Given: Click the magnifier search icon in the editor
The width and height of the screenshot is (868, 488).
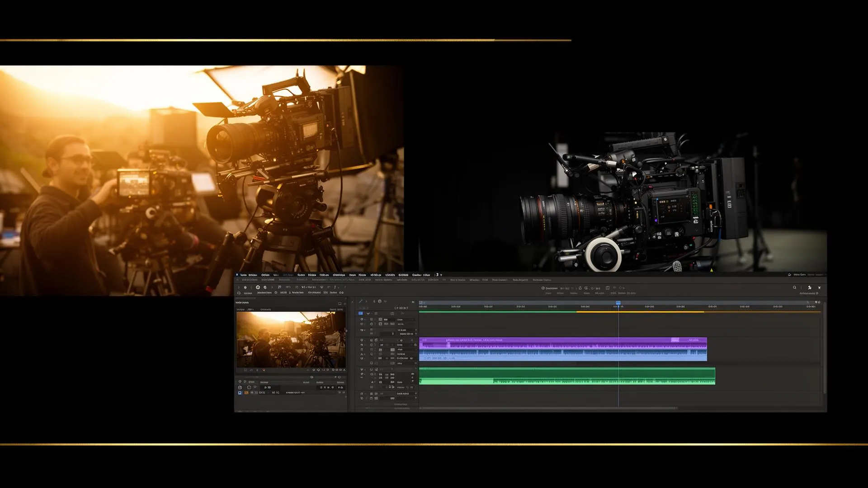Looking at the screenshot, I should click(794, 287).
